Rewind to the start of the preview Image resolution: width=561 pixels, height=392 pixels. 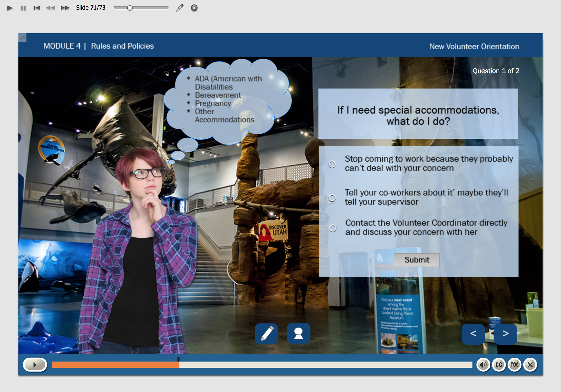pos(37,8)
